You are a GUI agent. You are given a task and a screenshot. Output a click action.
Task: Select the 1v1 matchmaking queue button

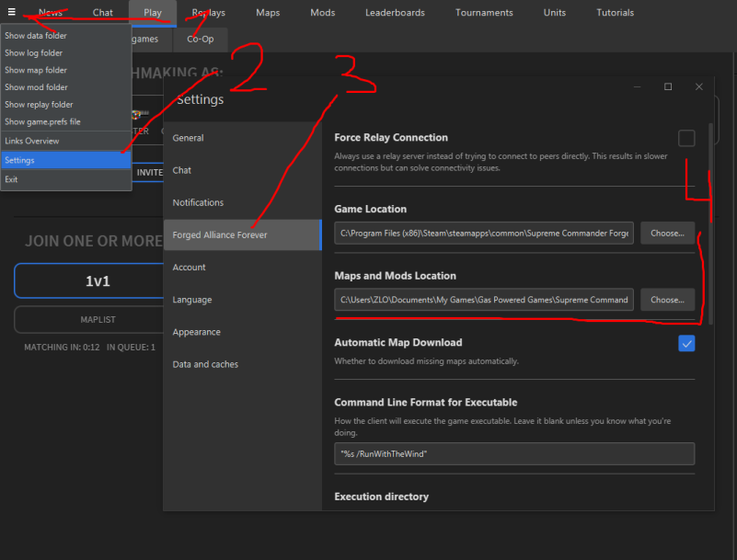(x=89, y=281)
